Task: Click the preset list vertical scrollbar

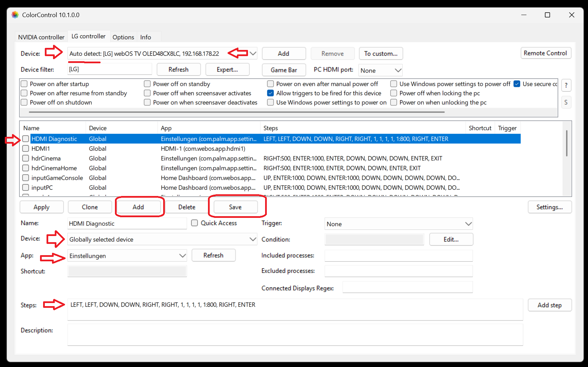Action: tap(567, 143)
